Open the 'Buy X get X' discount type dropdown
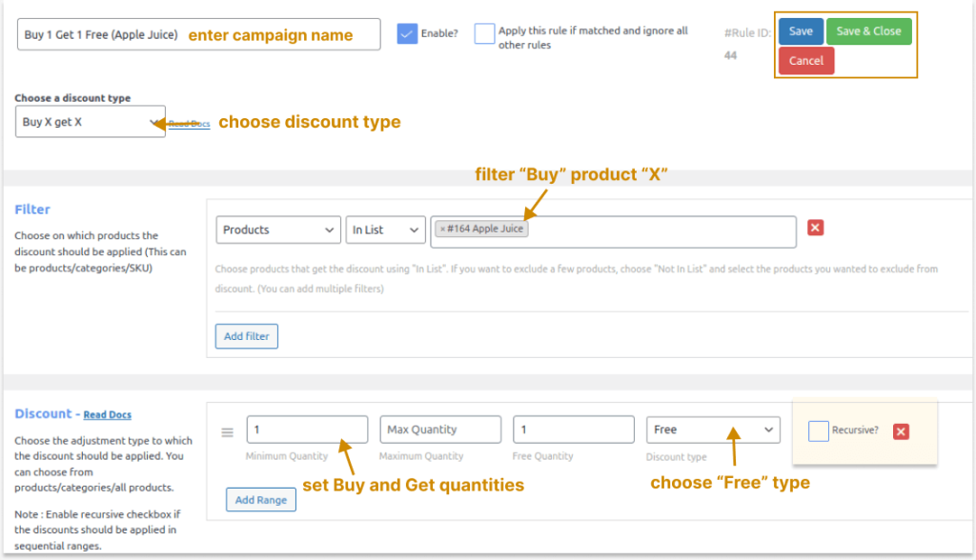Viewport: 976px width, 560px height. pos(90,122)
